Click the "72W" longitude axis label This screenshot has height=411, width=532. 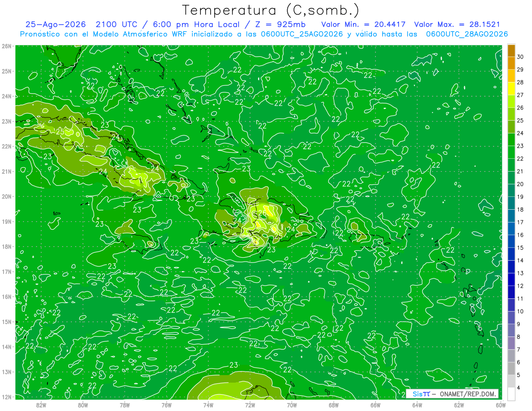click(x=250, y=405)
